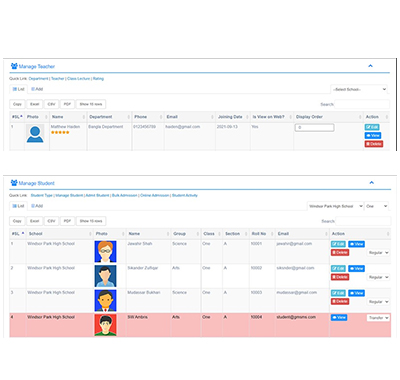
Task: Open the Select School dropdown
Action: (359, 89)
